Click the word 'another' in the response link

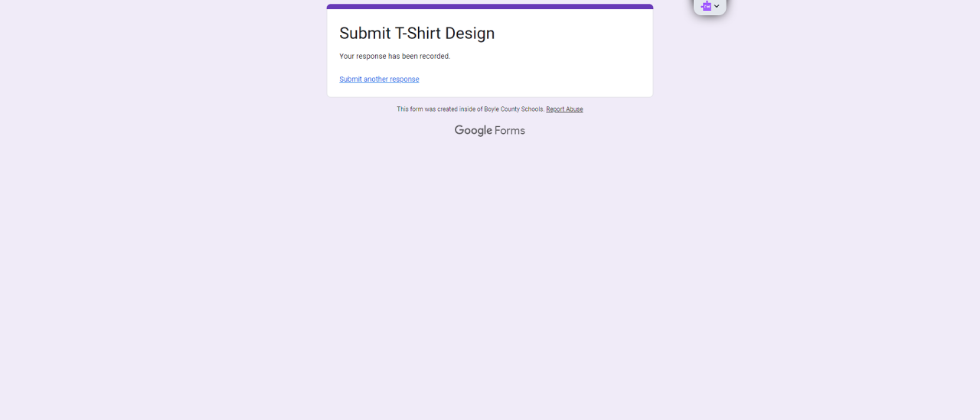[376, 80]
